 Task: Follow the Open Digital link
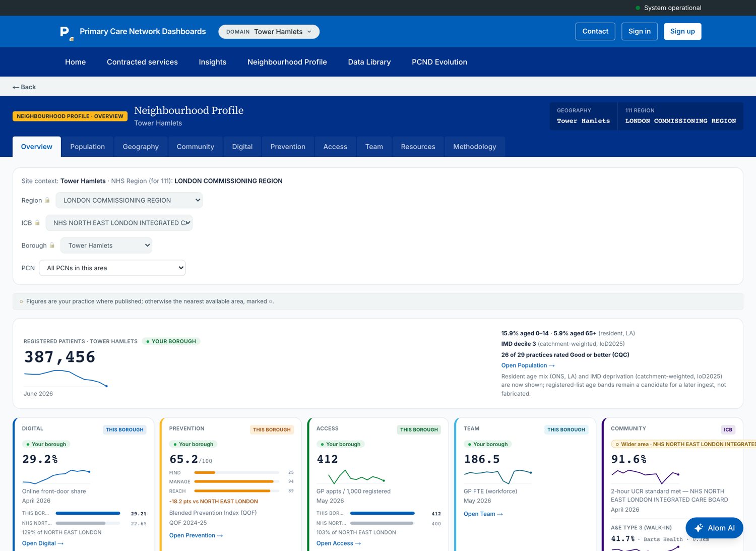(x=43, y=543)
